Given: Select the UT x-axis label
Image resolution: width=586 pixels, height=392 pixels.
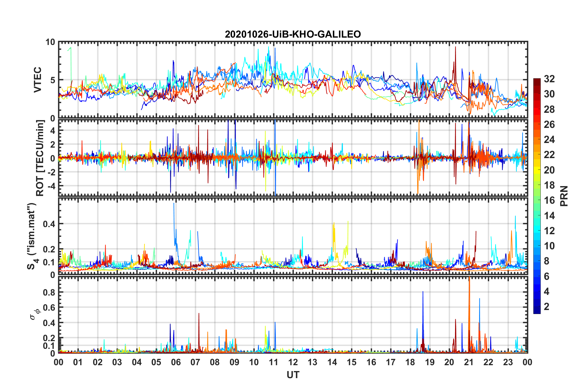Looking at the screenshot, I should coord(293,375).
